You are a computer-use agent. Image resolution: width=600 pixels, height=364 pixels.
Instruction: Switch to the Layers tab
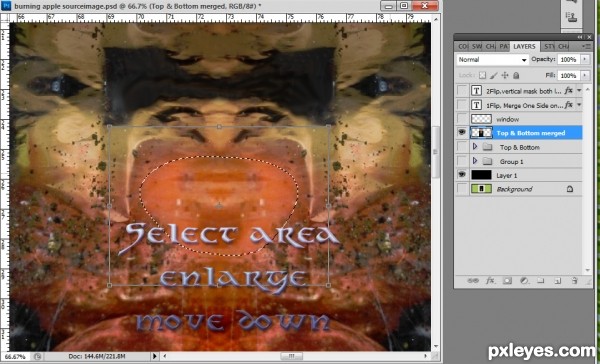(x=524, y=46)
